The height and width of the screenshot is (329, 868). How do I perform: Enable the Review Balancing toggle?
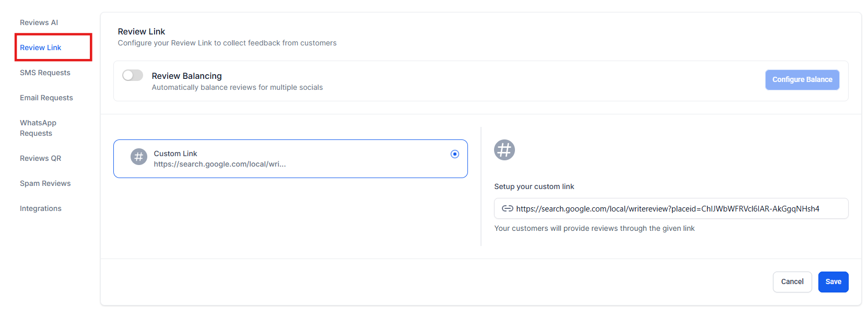tap(133, 76)
